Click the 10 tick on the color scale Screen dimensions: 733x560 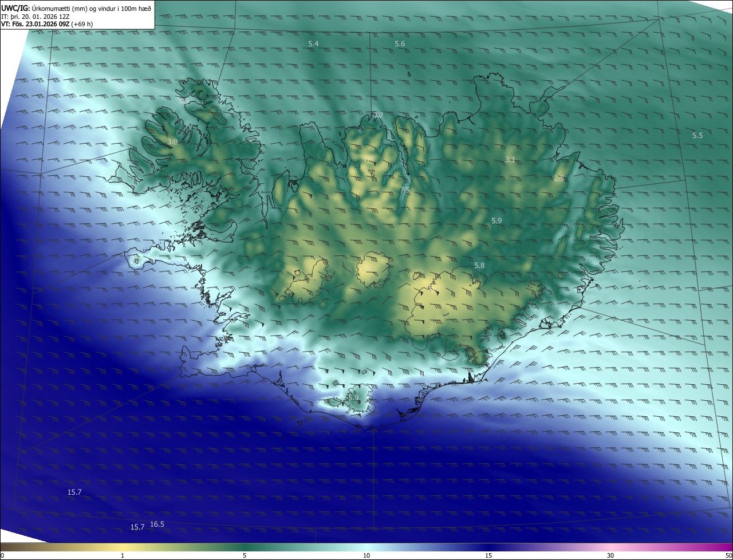(x=366, y=555)
